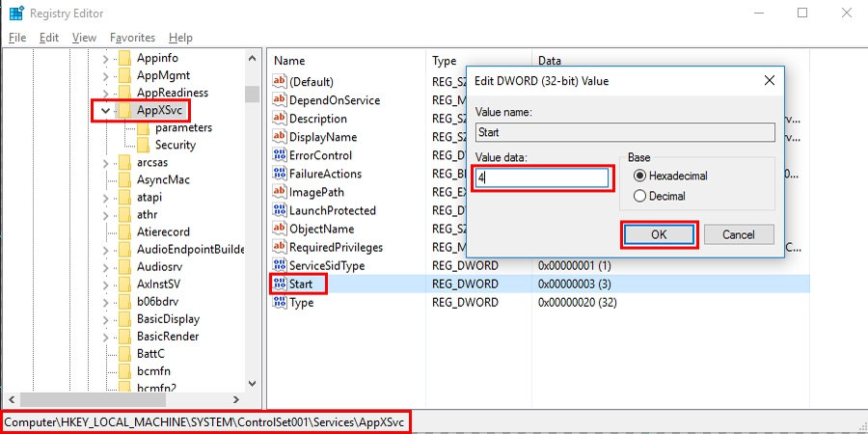This screenshot has height=434, width=868.
Task: Click the Description string value icon
Action: coord(280,118)
